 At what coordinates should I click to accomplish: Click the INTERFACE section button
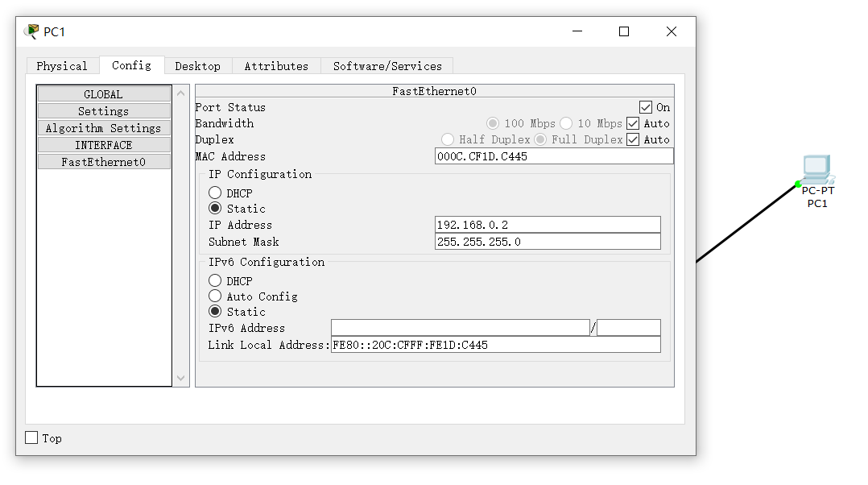pos(104,145)
